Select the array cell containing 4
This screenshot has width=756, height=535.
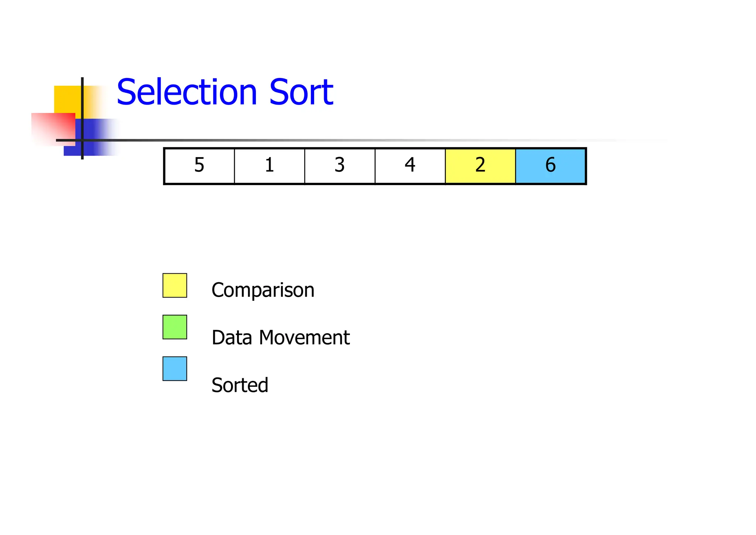pos(410,166)
